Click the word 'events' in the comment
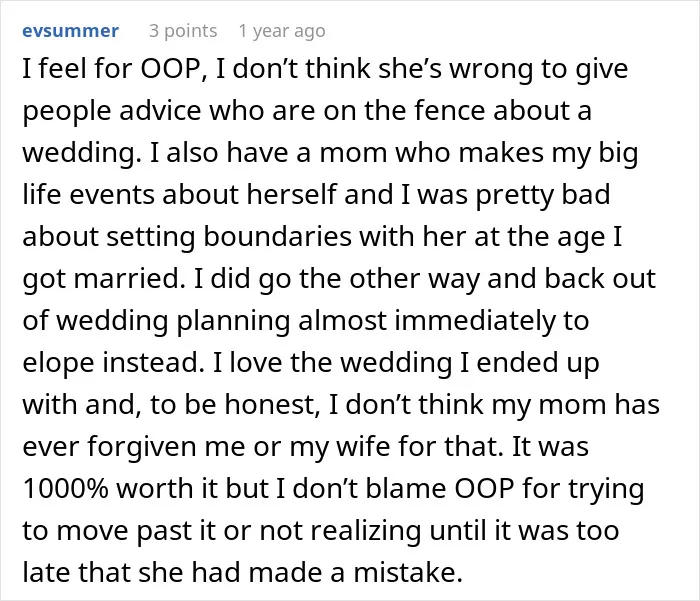Viewport: 700px width, 601px height. pos(112,194)
